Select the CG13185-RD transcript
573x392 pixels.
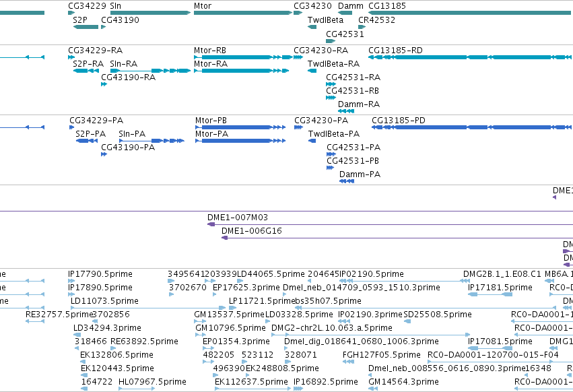coord(470,57)
